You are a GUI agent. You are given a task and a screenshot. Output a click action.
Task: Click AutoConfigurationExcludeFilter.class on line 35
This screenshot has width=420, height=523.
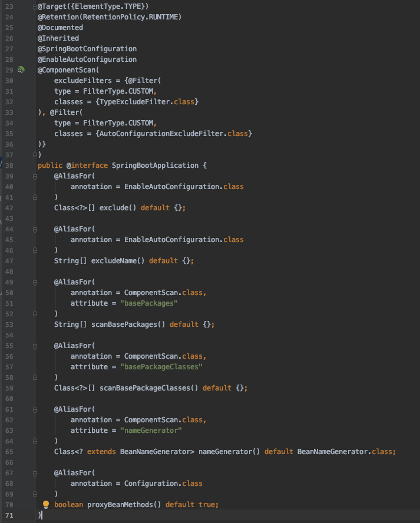point(173,134)
